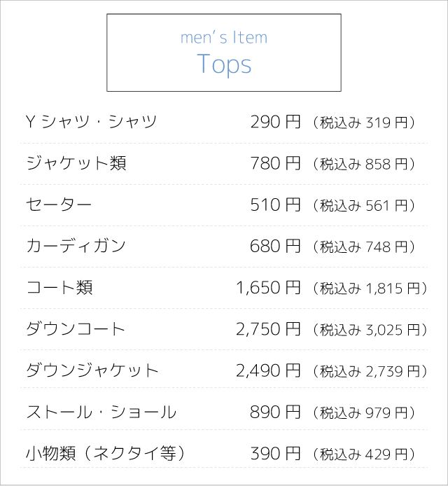Select the ダウンジャケット item name
Viewport: 448px width, 486px height.
coord(92,370)
